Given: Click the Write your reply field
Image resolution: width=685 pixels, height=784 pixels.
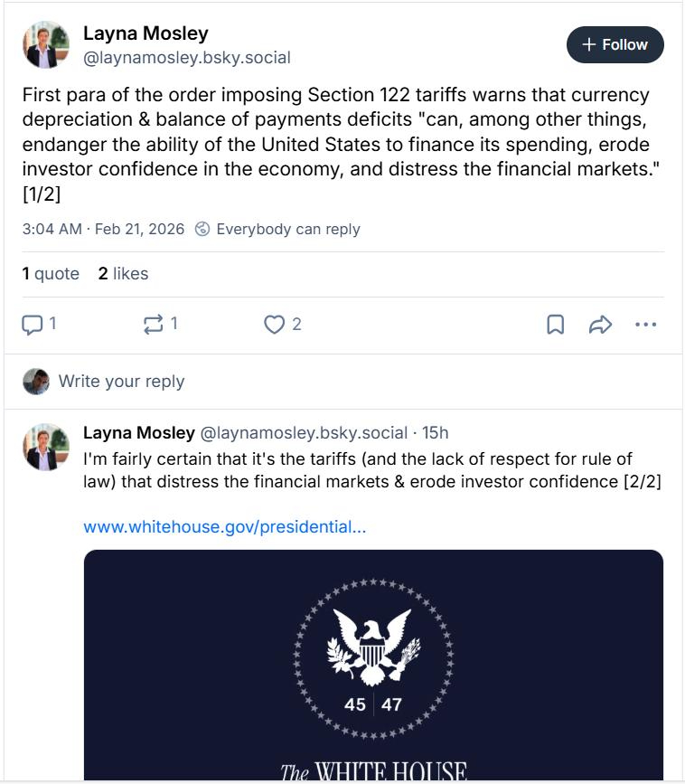Looking at the screenshot, I should tap(121, 381).
